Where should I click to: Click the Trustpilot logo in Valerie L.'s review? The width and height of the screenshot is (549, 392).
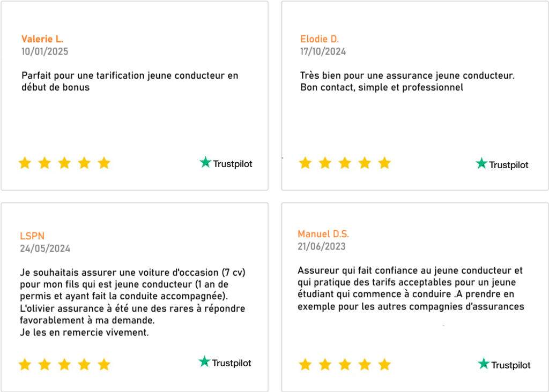click(226, 163)
